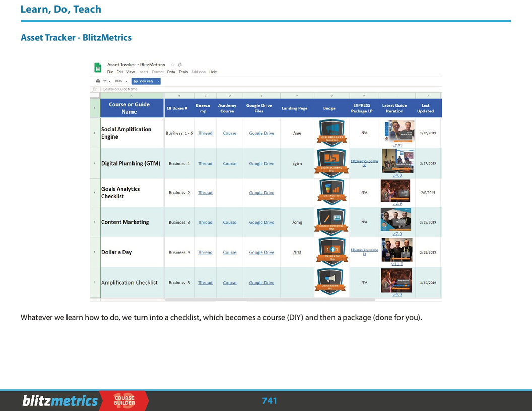532x411 pixels.
Task: Click the Digital Plumbing Pro badge
Action: point(331,163)
